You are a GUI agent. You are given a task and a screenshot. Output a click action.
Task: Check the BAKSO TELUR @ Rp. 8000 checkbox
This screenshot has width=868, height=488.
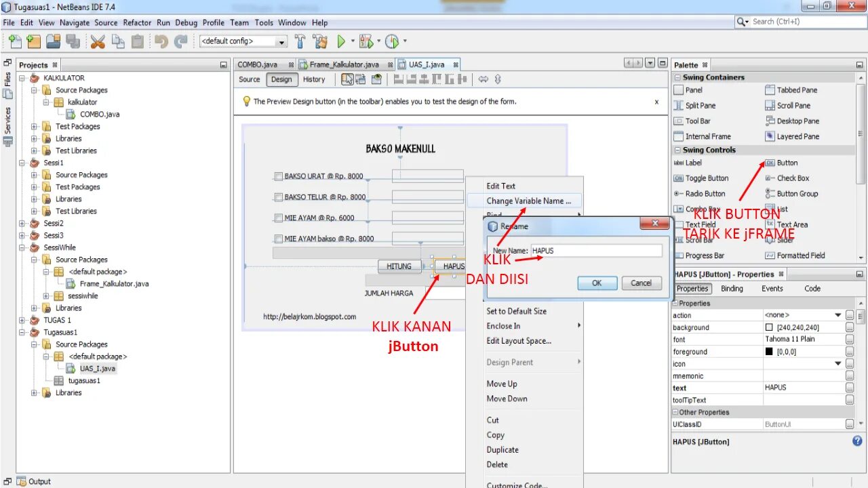tap(279, 197)
